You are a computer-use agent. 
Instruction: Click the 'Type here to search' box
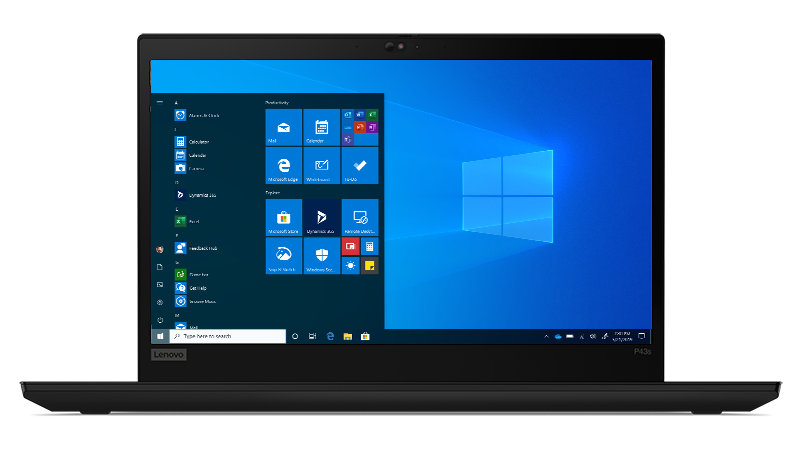(x=228, y=336)
